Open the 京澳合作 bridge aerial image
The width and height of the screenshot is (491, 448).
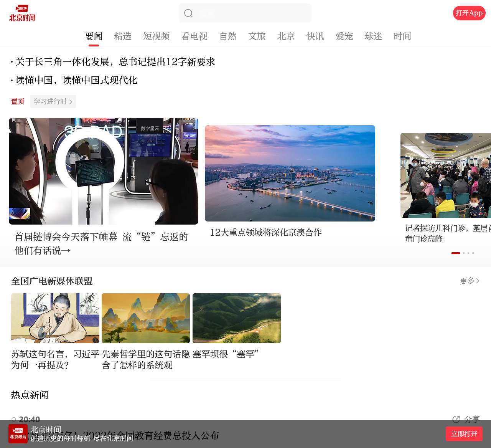pyautogui.click(x=290, y=173)
